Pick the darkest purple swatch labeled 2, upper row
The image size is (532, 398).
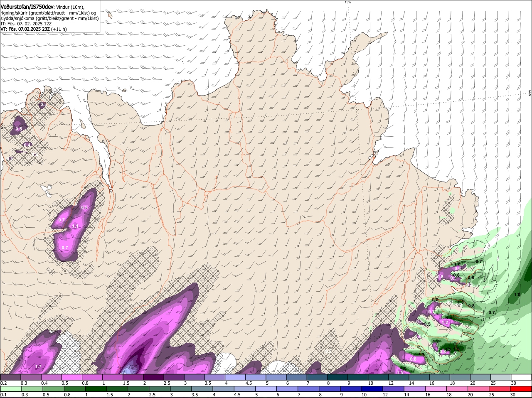pos(154,377)
